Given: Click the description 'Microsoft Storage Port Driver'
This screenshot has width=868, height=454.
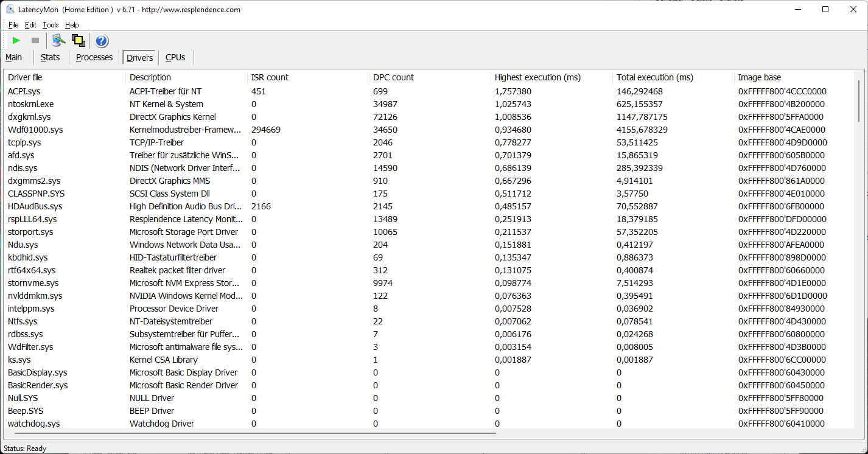Looking at the screenshot, I should point(184,232).
